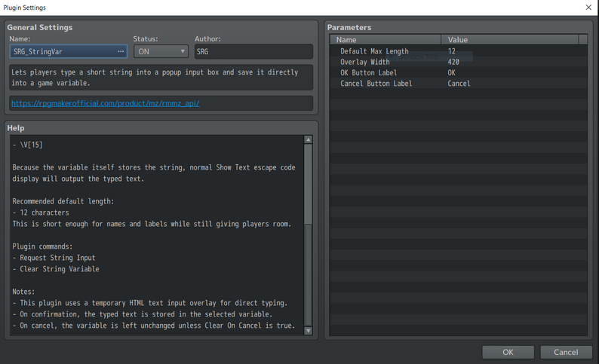Select the Cancel Button Label parameter row
This screenshot has width=599, height=364.
coord(459,83)
